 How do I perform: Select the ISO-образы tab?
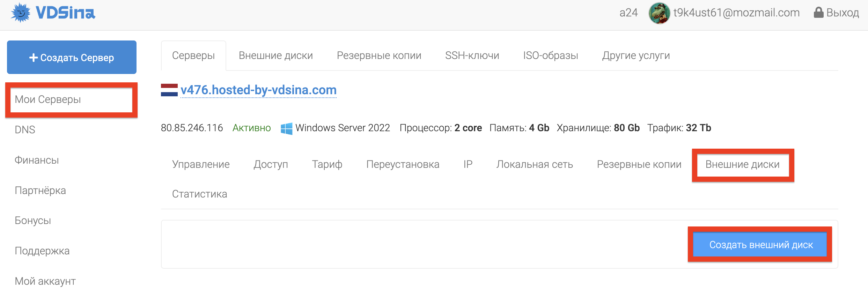551,55
